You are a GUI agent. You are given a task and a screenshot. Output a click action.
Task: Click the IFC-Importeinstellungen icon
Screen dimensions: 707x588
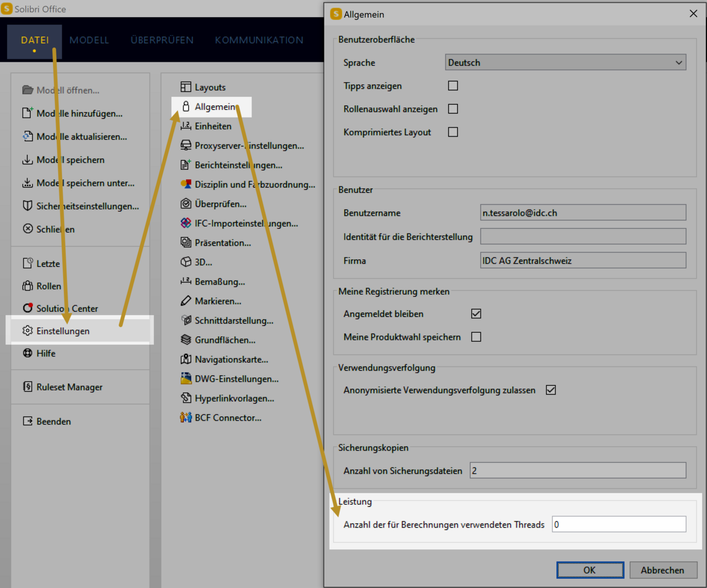click(186, 223)
